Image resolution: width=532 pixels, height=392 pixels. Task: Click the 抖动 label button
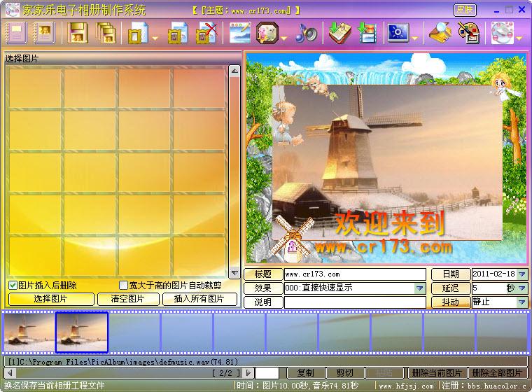pos(451,302)
